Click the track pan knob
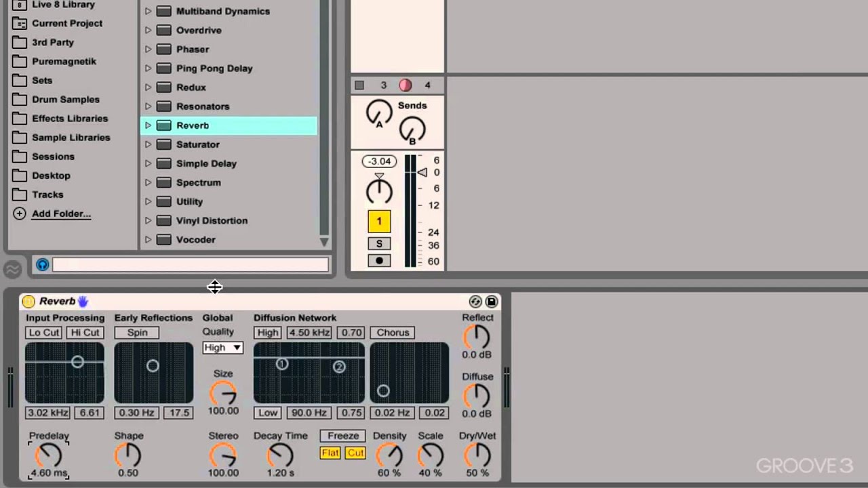Image resolution: width=868 pixels, height=488 pixels. tap(379, 192)
